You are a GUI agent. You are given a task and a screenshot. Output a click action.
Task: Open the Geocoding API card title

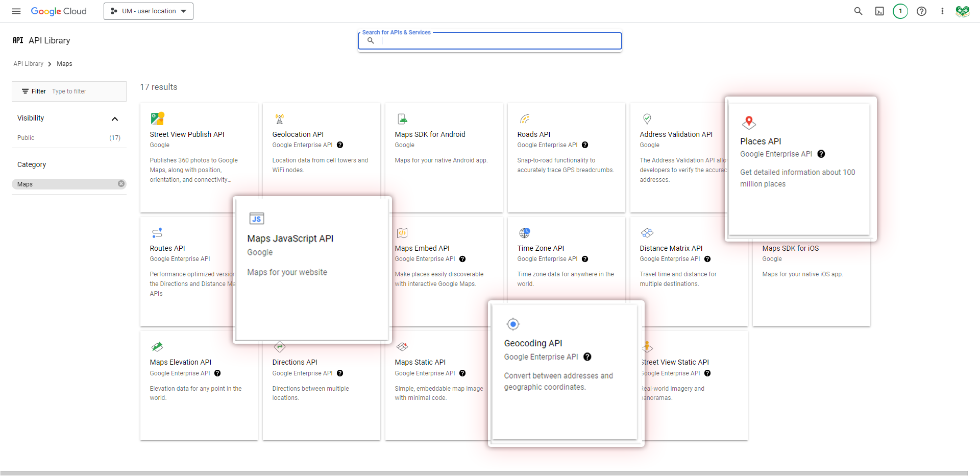533,343
